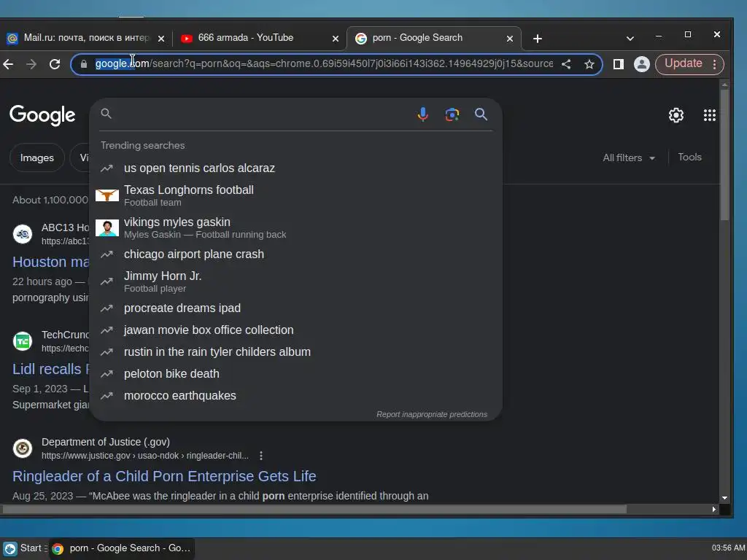The width and height of the screenshot is (747, 560).
Task: Open the browser side panel
Action: pos(619,64)
